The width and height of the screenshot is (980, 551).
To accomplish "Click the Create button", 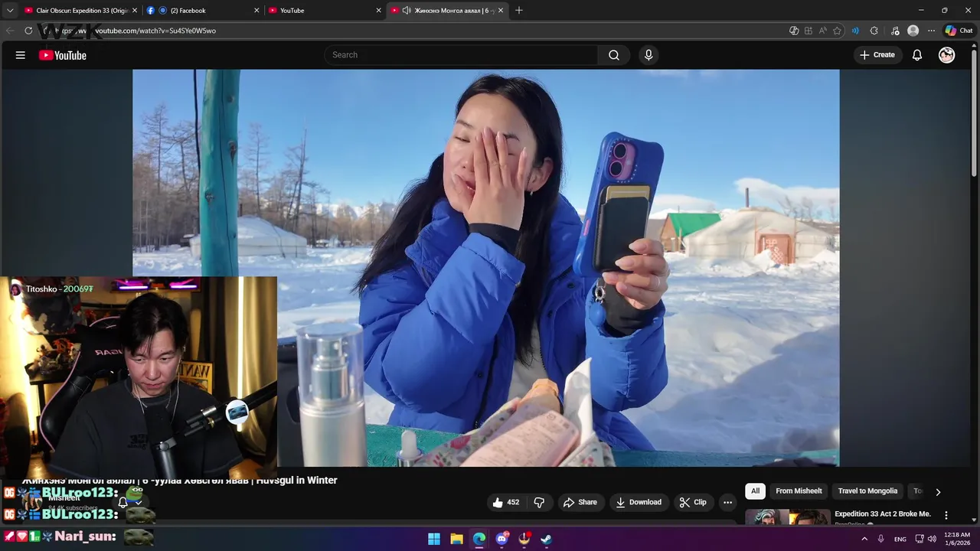I will tap(877, 55).
